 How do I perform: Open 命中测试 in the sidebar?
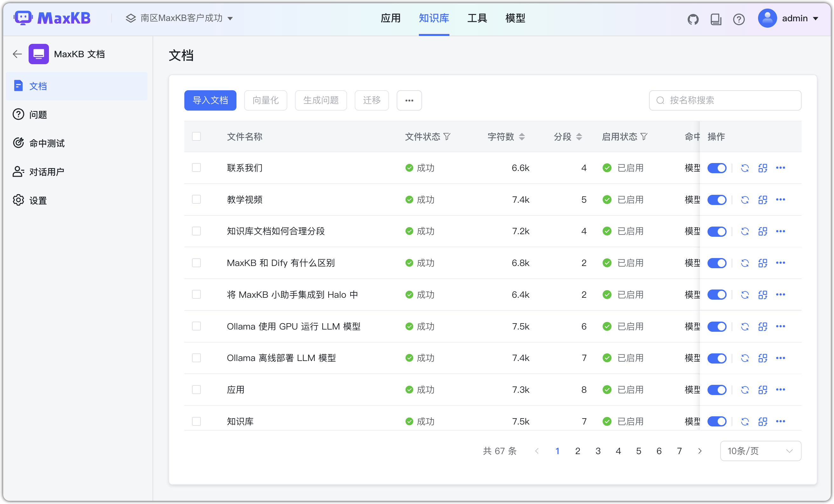tap(77, 143)
